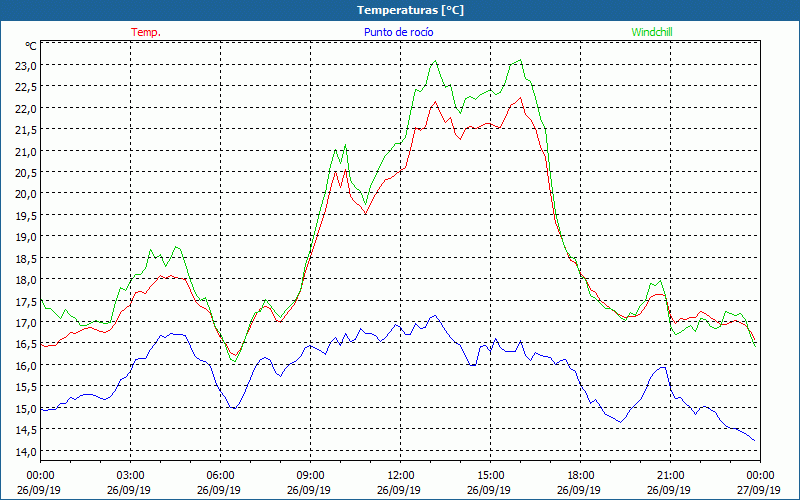The image size is (800, 500).
Task: Click the 09:00 time axis label
Action: 310,476
